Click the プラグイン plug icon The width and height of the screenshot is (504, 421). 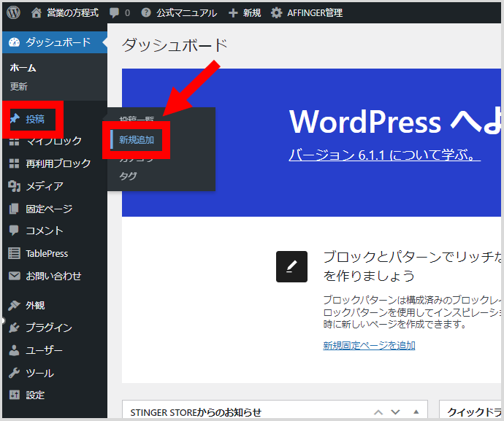pos(14,328)
